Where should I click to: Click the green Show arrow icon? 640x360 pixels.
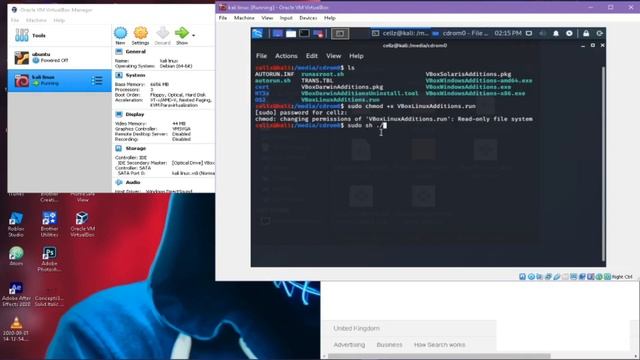point(182,33)
